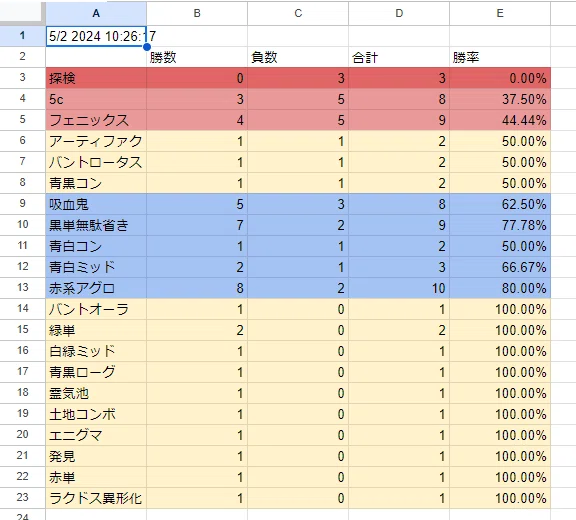Click column header C
Screen dimensions: 576x520
(x=298, y=13)
